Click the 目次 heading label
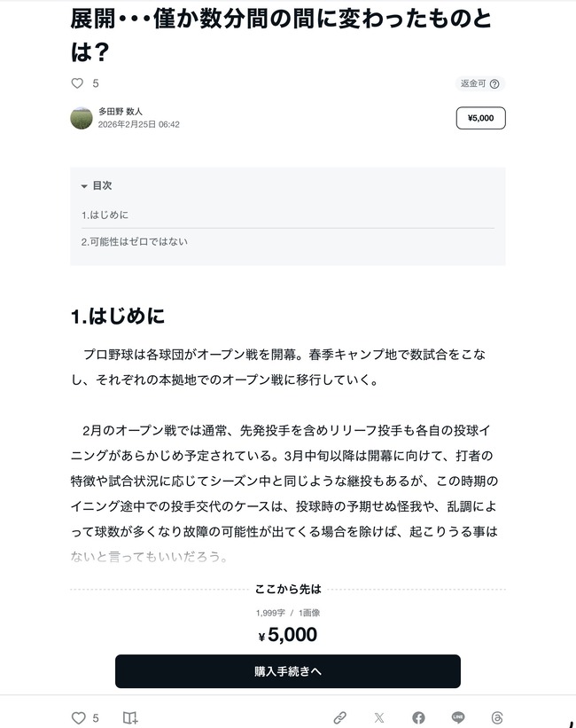This screenshot has height=728, width=576. click(102, 185)
